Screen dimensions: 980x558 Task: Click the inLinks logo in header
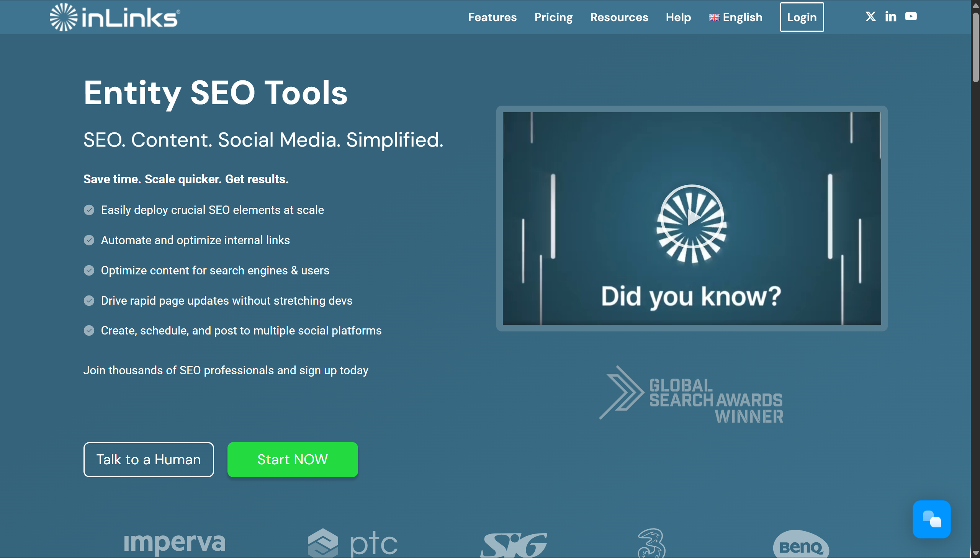coord(115,17)
